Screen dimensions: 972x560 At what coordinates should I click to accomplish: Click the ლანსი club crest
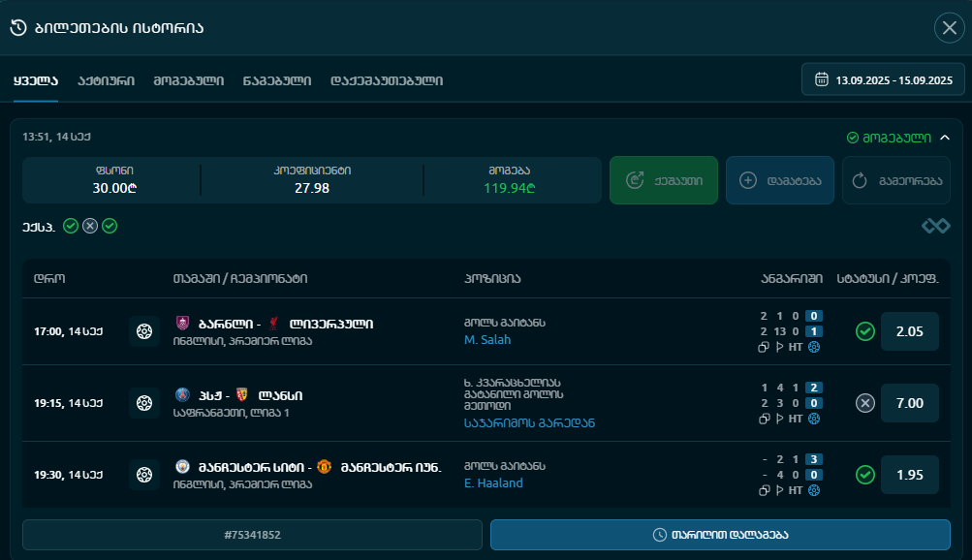[x=242, y=394]
